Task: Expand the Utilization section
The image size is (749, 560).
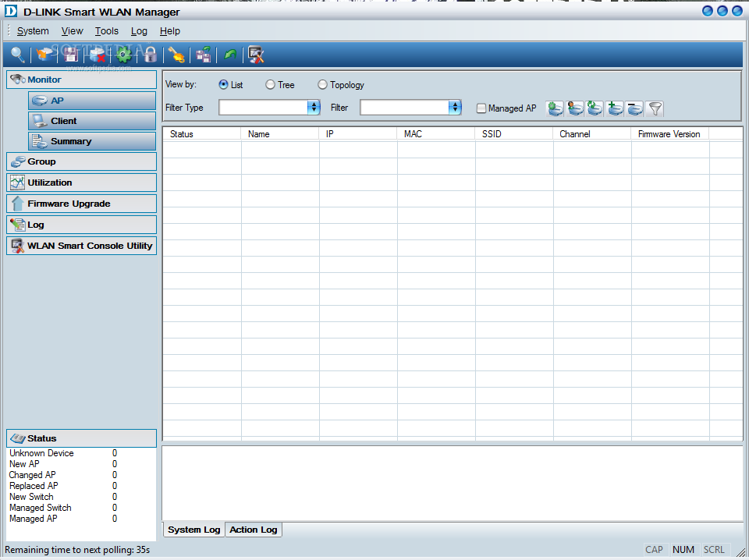Action: tap(81, 183)
